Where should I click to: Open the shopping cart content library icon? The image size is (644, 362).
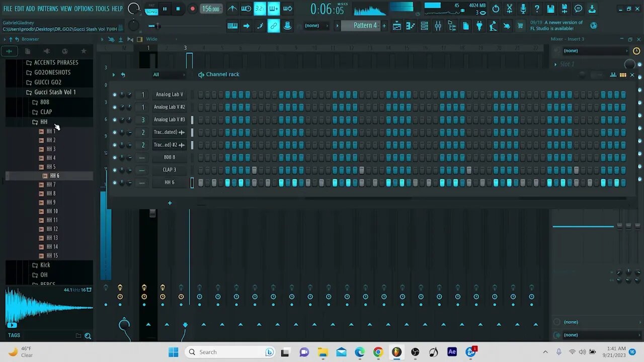pyautogui.click(x=520, y=26)
